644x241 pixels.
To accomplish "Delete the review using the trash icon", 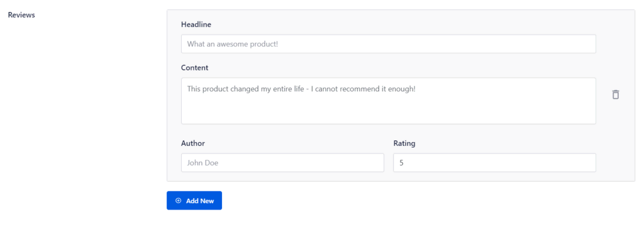I will click(x=615, y=94).
